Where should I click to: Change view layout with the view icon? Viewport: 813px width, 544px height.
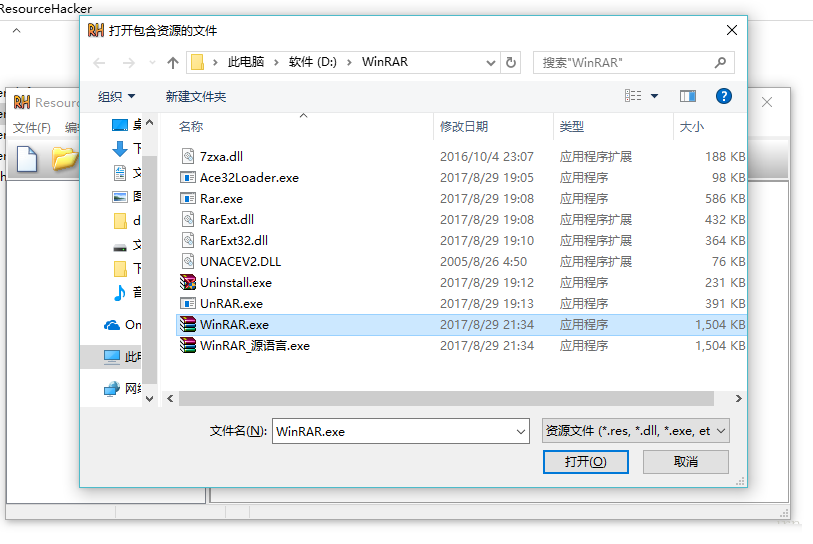click(633, 96)
